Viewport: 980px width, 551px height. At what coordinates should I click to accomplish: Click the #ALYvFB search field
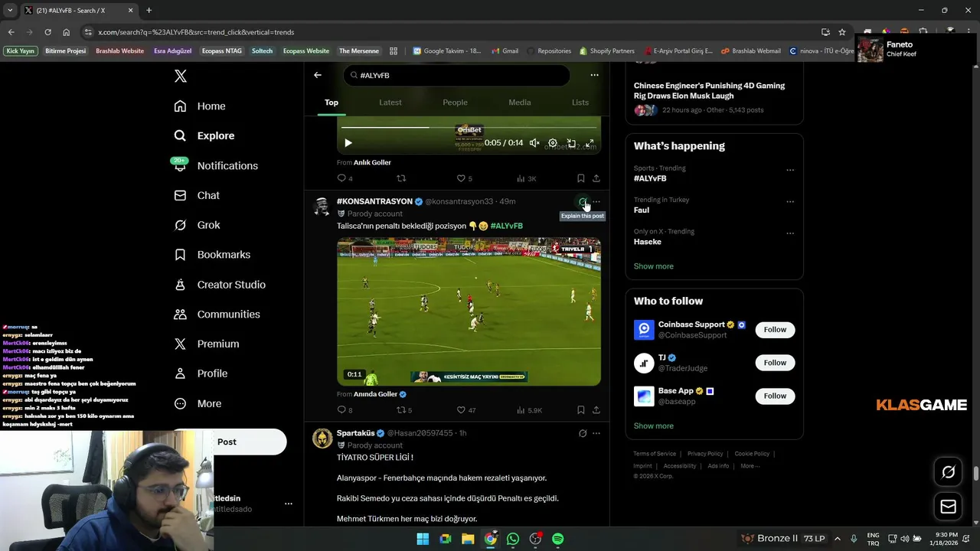tap(456, 75)
